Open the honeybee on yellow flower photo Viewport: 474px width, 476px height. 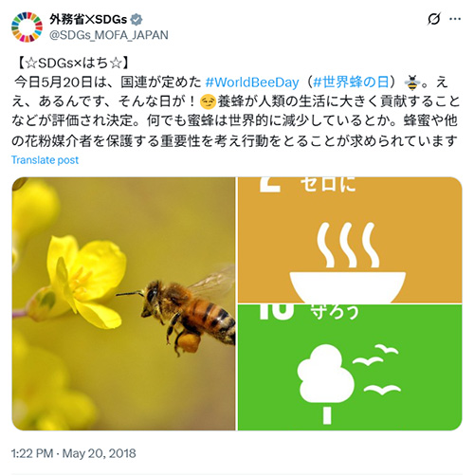[123, 303]
